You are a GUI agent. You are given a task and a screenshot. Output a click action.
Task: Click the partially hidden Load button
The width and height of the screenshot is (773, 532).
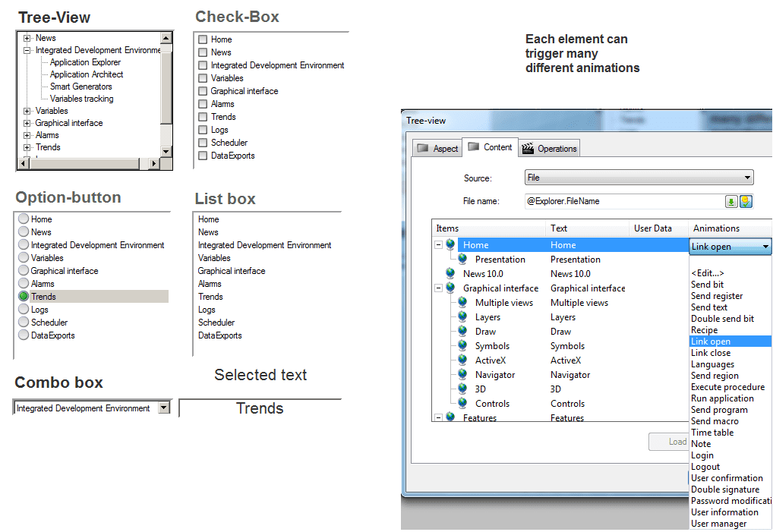coord(673,442)
